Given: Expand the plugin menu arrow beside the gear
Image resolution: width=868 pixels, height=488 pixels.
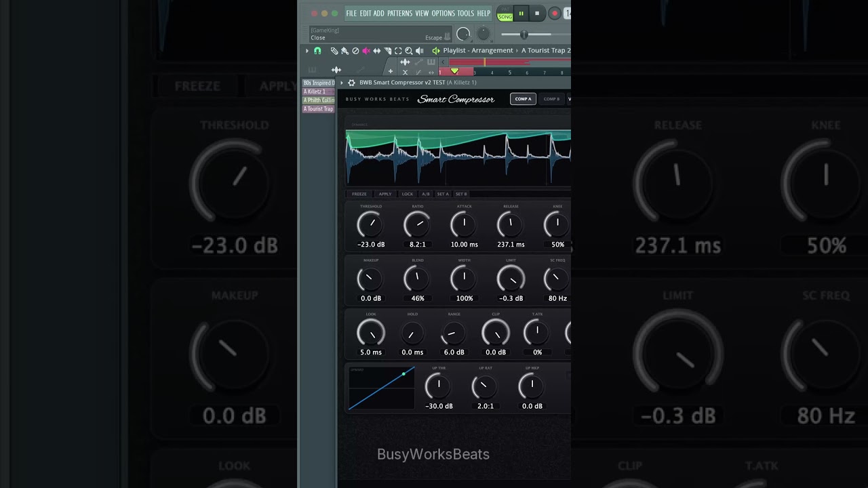Looking at the screenshot, I should point(342,83).
